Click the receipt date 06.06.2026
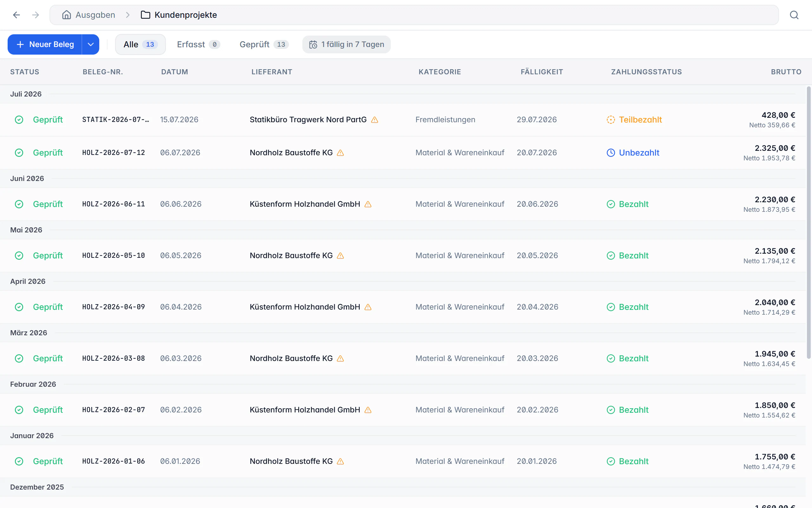 click(x=180, y=204)
